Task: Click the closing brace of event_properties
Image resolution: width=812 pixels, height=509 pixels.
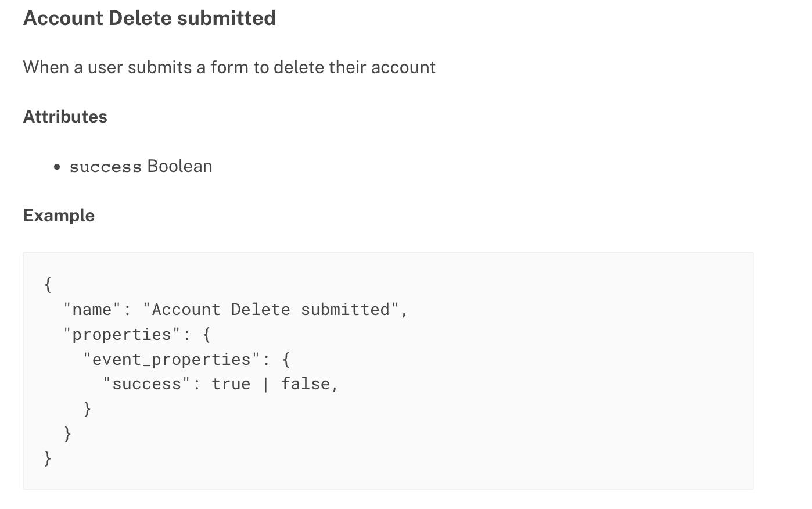Action: 87,409
